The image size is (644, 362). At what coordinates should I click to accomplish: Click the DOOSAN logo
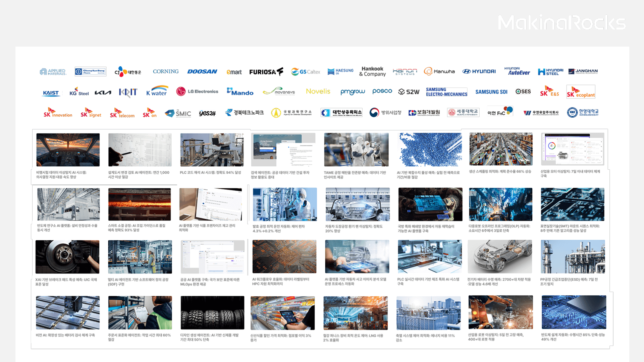(202, 72)
